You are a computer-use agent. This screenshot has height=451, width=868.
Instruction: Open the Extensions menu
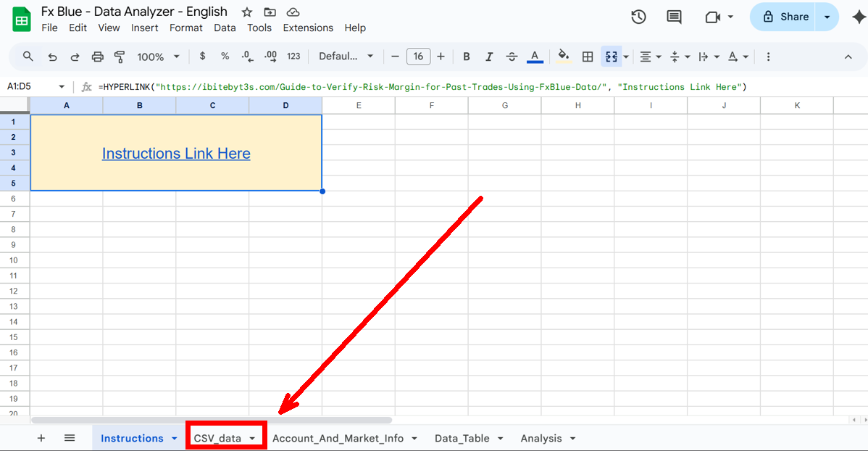coord(308,28)
